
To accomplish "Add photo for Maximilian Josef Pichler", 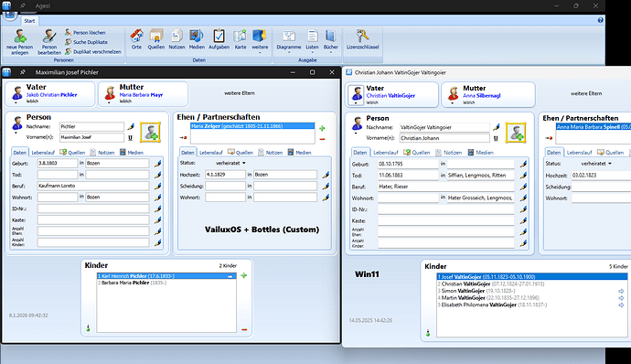I will [151, 132].
